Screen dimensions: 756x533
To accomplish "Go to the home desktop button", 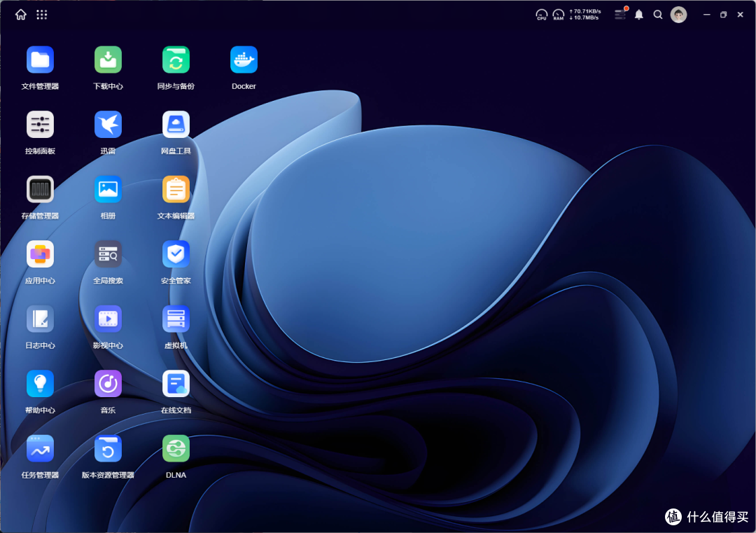I will click(21, 15).
